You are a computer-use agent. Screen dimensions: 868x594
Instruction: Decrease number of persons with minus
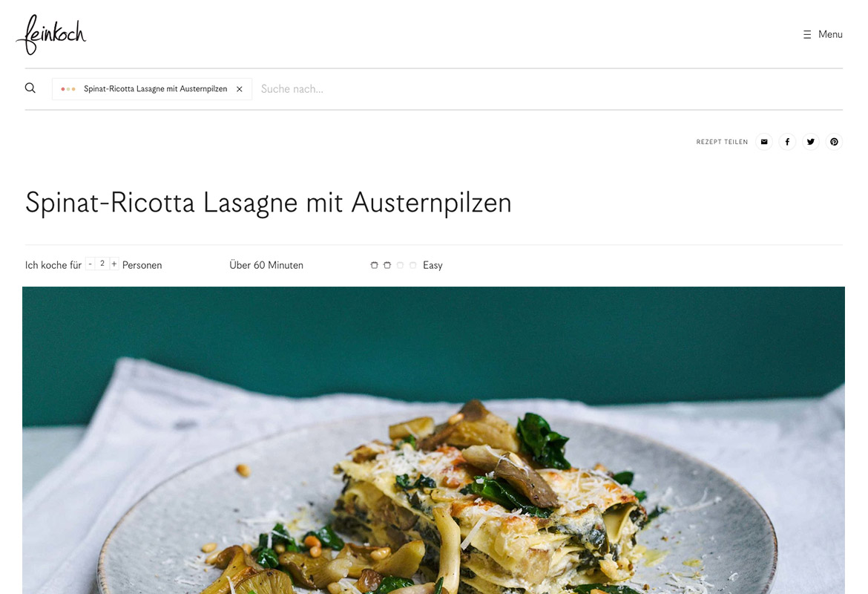tap(91, 264)
